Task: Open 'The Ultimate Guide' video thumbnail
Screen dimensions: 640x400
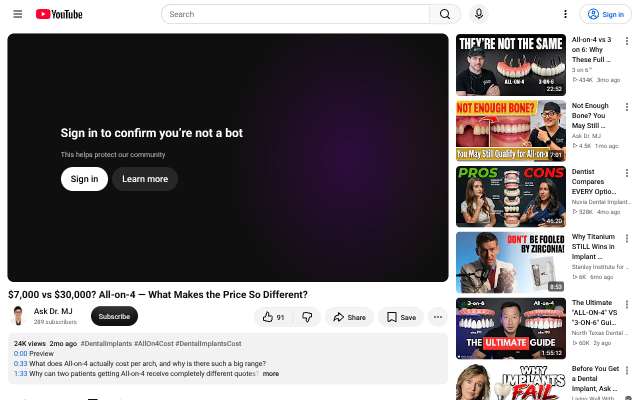Action: (511, 329)
